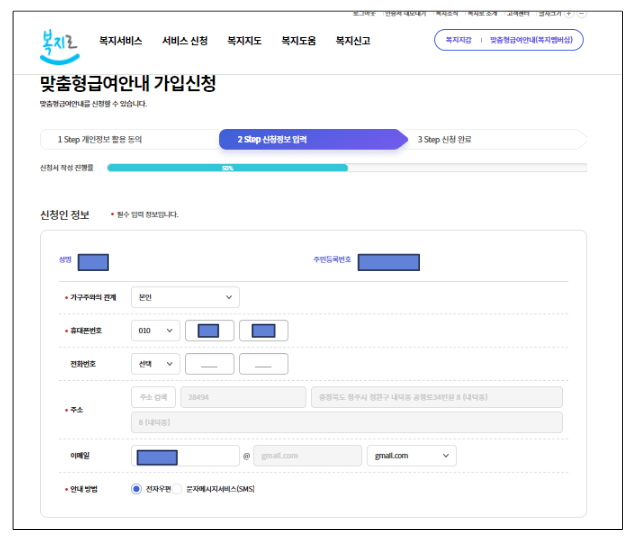This screenshot has width=631, height=537.
Task: Click the email domain text field
Action: pos(307,456)
